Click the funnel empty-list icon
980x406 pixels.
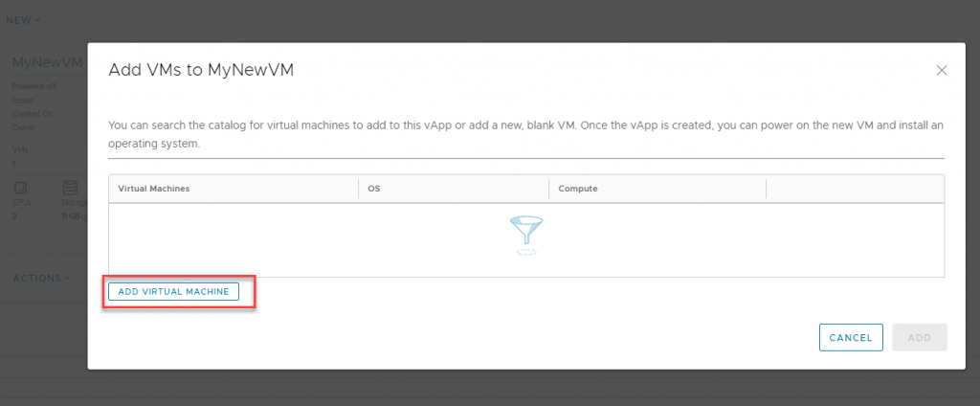(526, 235)
